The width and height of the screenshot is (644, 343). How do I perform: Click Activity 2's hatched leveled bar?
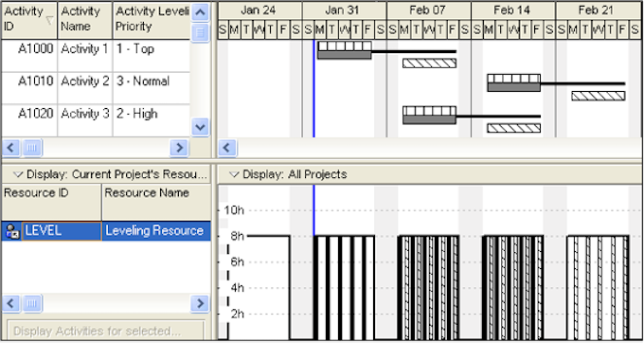pos(599,96)
